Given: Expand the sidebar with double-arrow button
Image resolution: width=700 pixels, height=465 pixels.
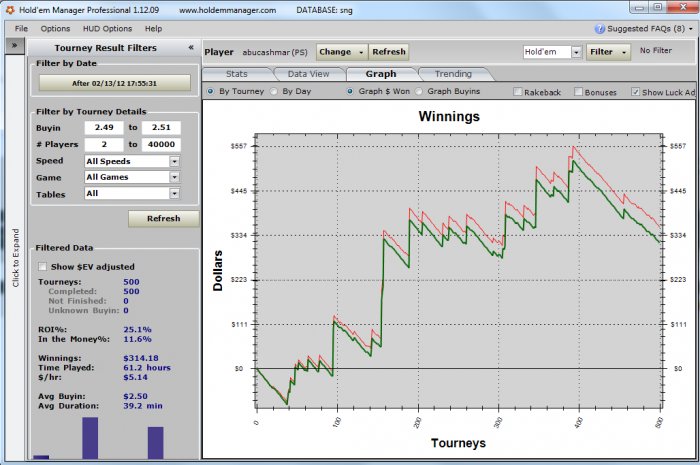Looking at the screenshot, I should tap(16, 46).
